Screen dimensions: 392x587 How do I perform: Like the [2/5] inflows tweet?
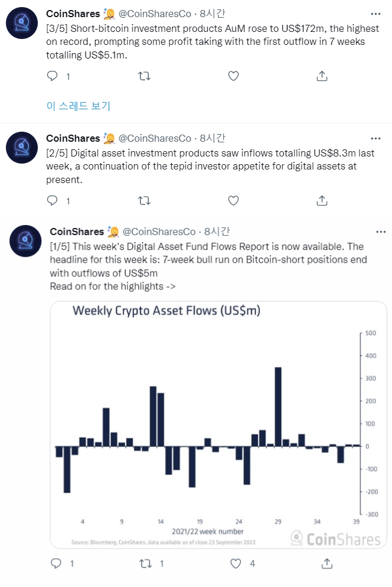[x=233, y=201]
